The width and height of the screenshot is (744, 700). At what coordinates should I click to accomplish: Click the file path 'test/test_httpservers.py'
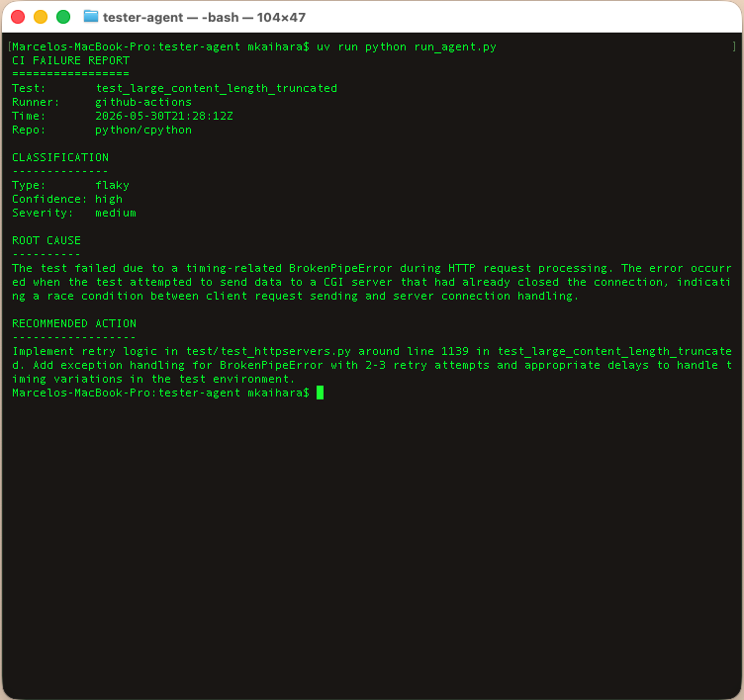(x=268, y=351)
